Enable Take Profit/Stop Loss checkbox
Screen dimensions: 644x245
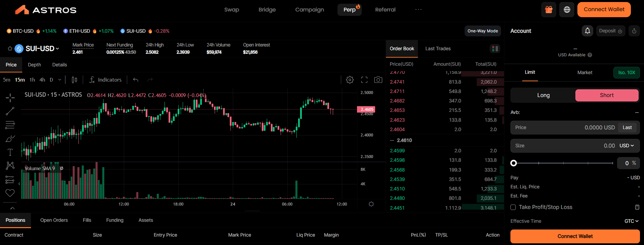coord(513,207)
